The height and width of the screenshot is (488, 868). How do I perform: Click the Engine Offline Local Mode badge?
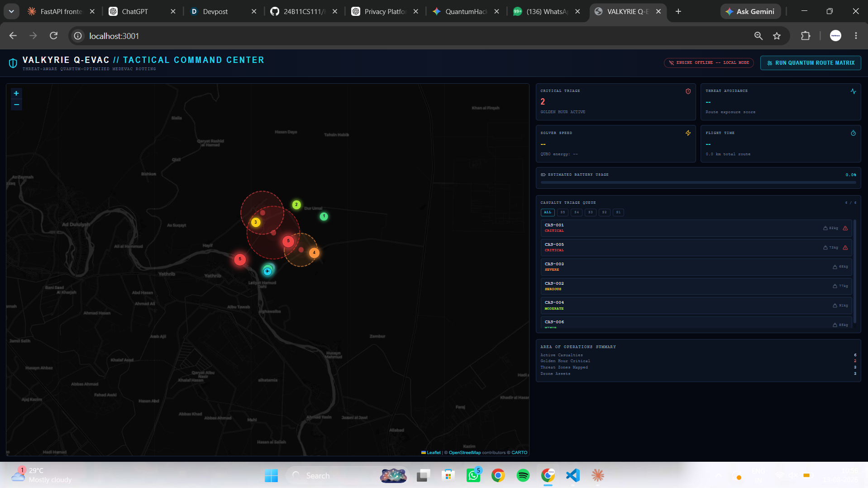(x=709, y=63)
